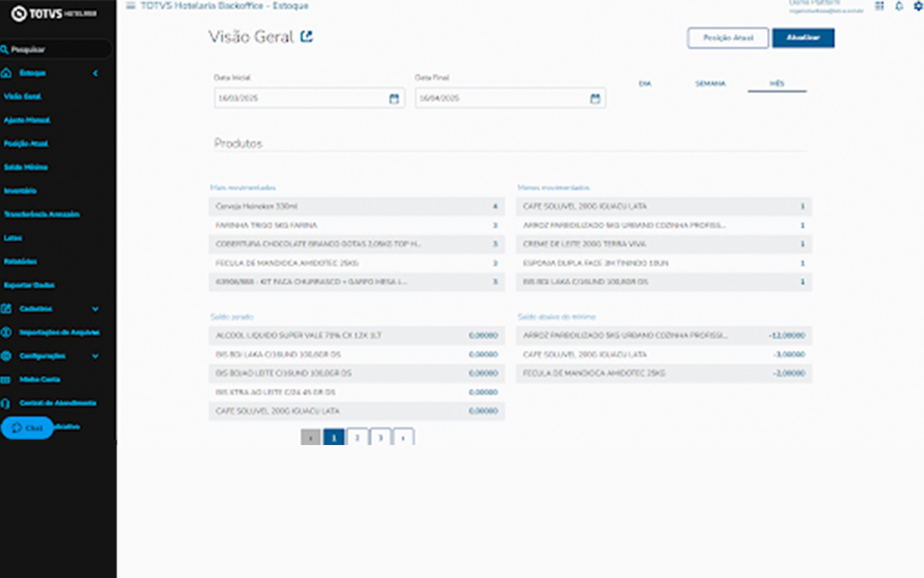924x578 pixels.
Task: Expand the Cadastros sidebar menu
Action: [x=95, y=309]
